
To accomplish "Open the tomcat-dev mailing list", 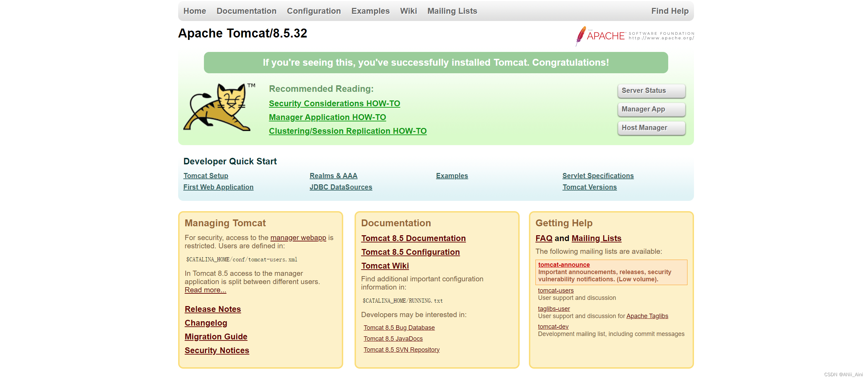I will point(553,327).
